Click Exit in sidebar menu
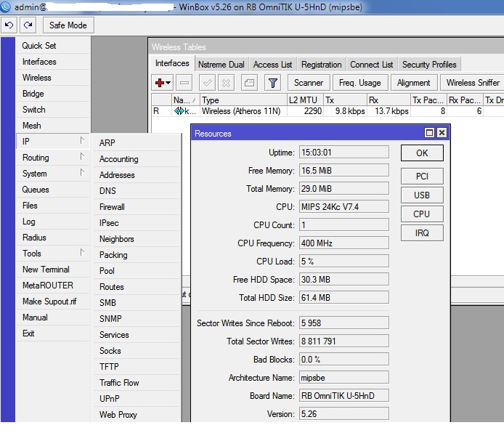This screenshot has width=504, height=433. click(x=53, y=333)
